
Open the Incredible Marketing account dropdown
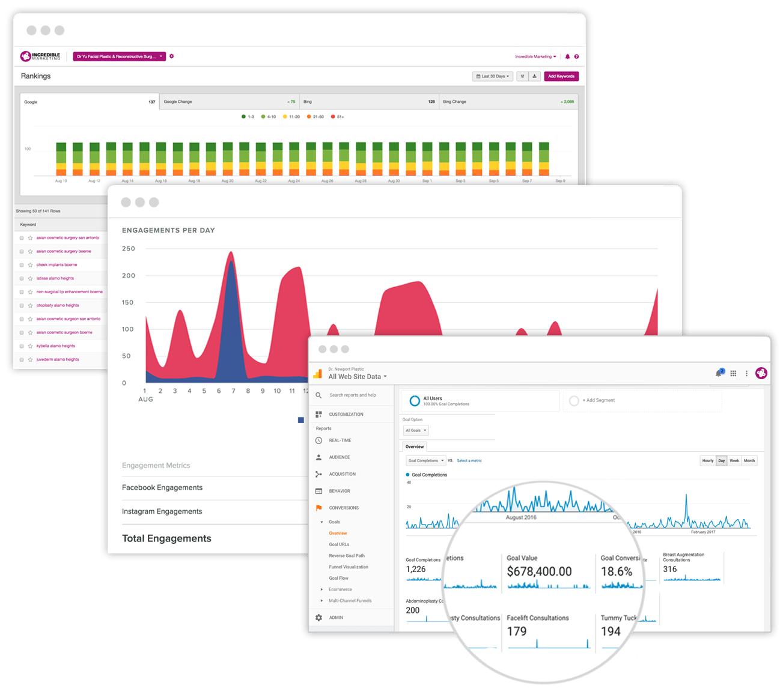click(535, 56)
